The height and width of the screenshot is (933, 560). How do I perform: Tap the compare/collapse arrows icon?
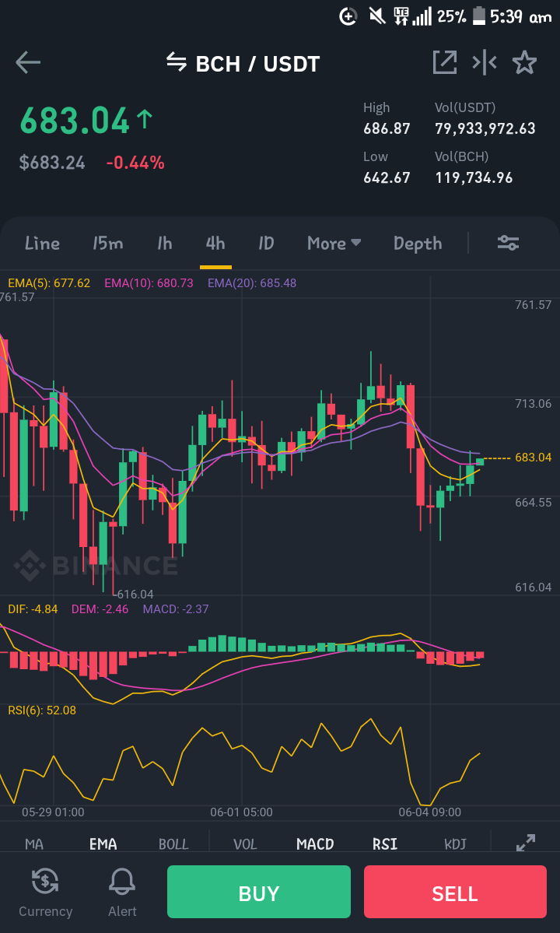[x=484, y=62]
